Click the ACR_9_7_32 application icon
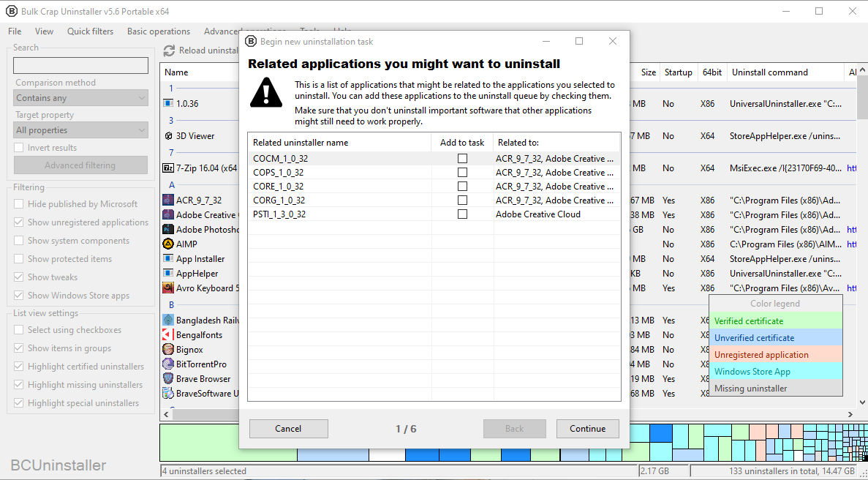The image size is (868, 480). point(168,200)
